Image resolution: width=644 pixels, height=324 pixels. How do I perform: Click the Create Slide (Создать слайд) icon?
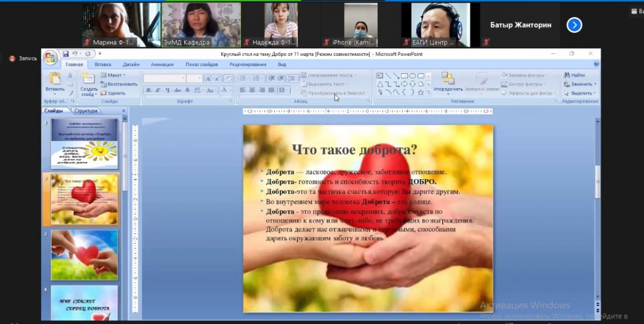(88, 78)
